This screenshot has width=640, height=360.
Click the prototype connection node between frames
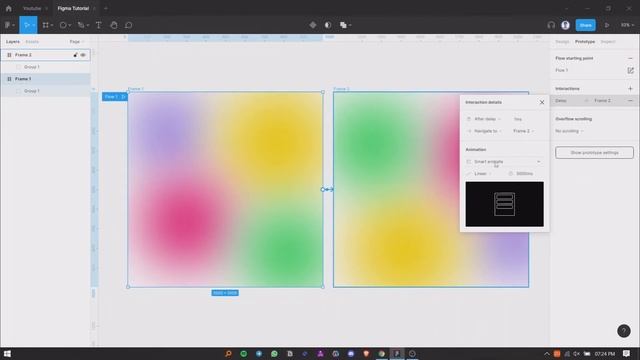(323, 189)
